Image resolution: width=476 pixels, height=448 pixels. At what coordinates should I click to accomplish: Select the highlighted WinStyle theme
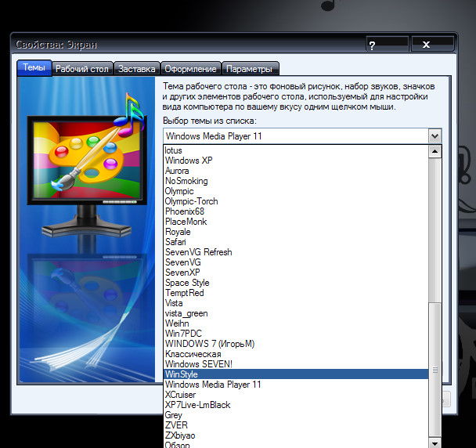click(x=296, y=374)
